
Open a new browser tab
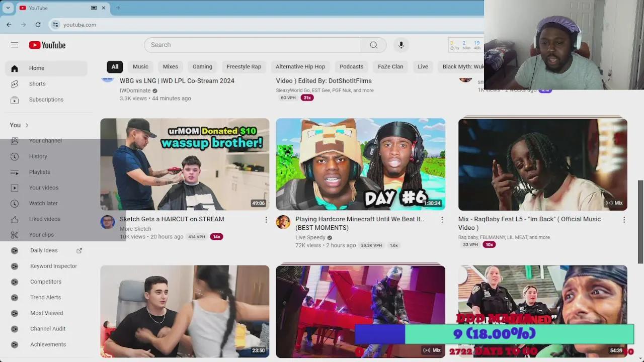[x=118, y=8]
